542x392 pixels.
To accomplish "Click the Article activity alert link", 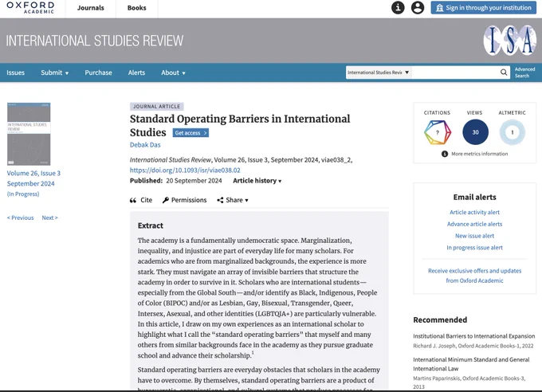I will point(474,212).
